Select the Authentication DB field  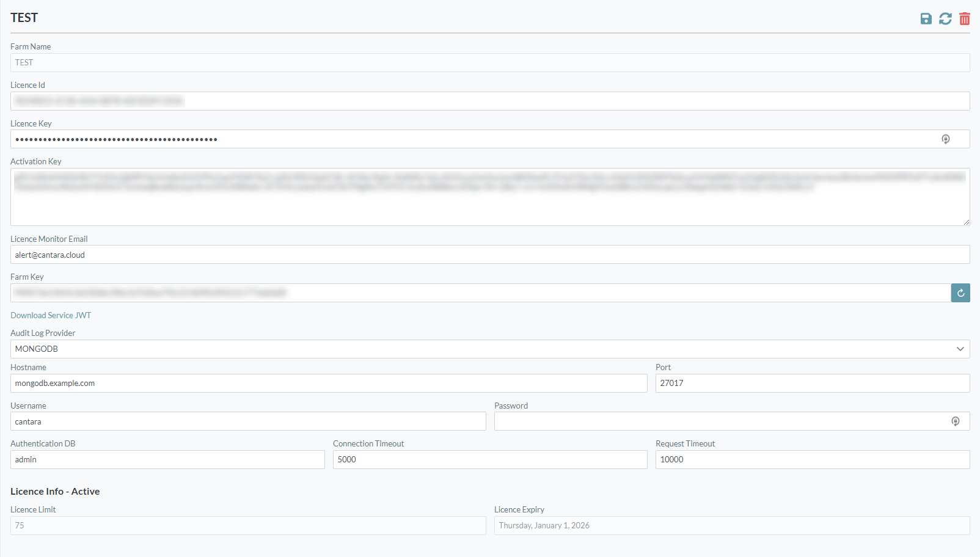pos(167,459)
